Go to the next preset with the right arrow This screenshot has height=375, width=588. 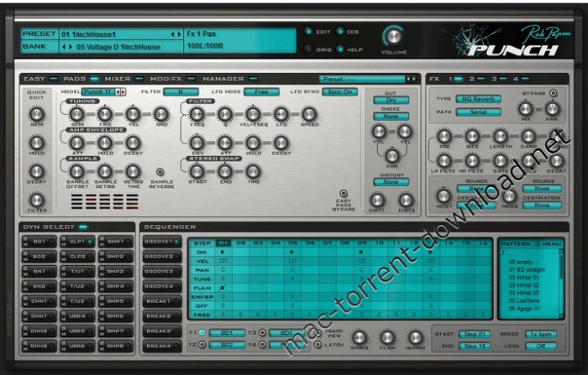179,34
